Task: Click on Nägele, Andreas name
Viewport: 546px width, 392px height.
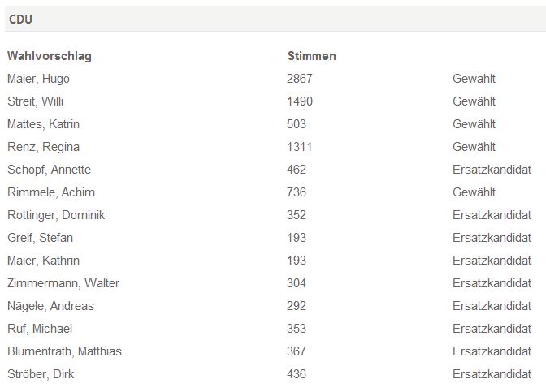Action: 50,306
